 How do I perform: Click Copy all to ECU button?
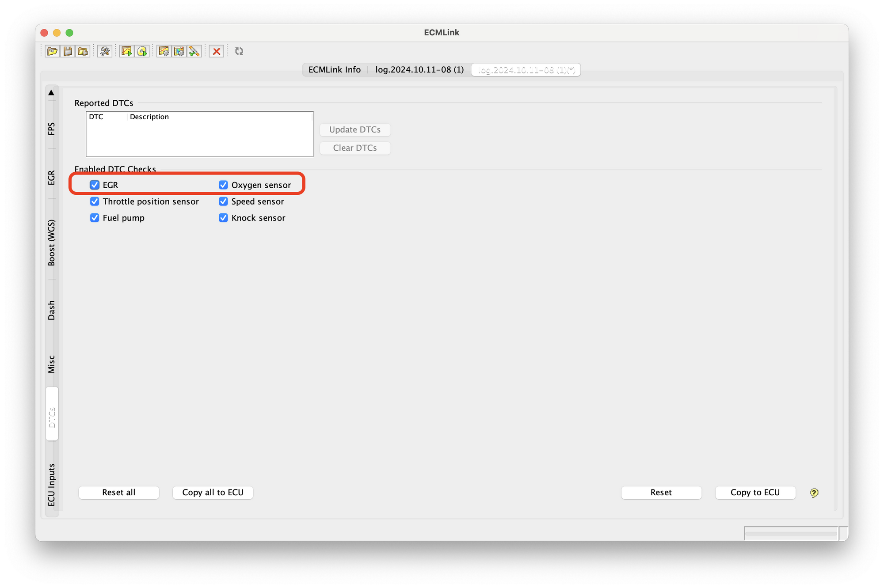point(213,493)
